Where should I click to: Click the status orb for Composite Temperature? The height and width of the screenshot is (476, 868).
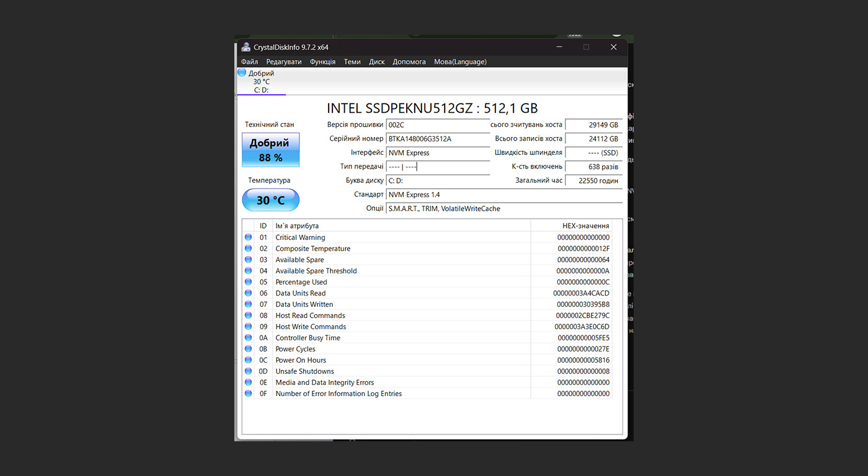(x=248, y=249)
